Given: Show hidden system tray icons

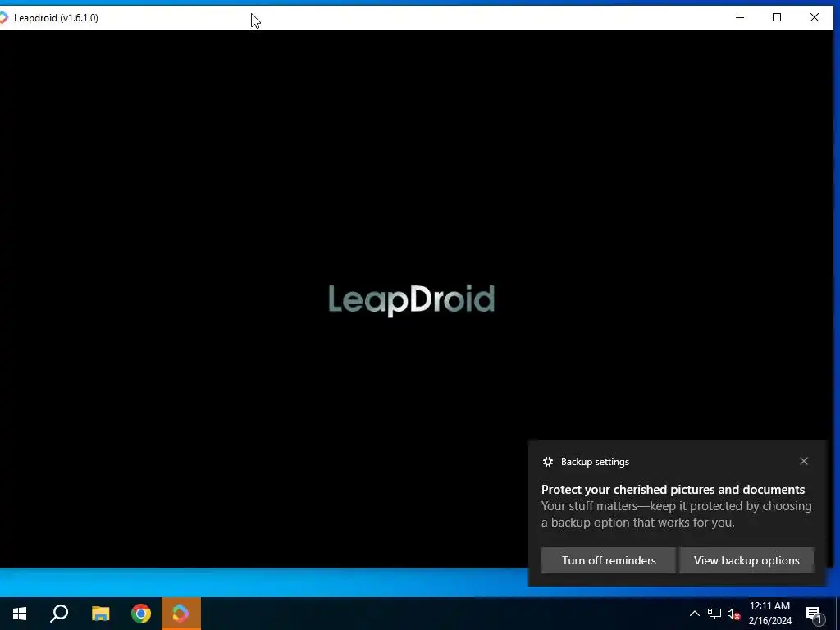Looking at the screenshot, I should pos(694,614).
